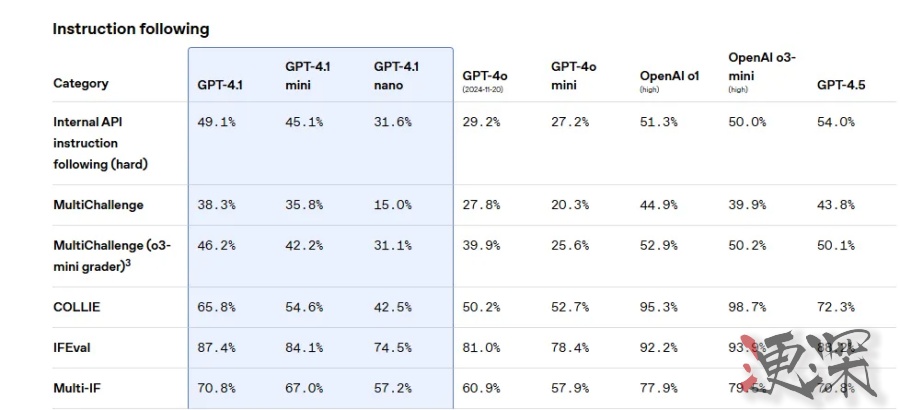Screen dimensions: 900x410
Task: Select the Internal API instruction following row label
Action: (x=100, y=143)
